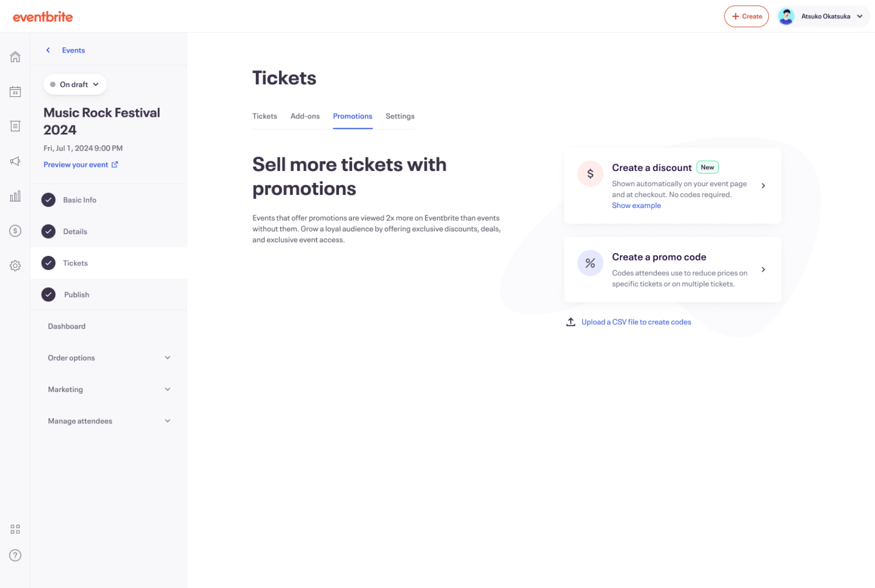This screenshot has height=588, width=875.
Task: Switch to the Add-ons tab
Action: [305, 116]
